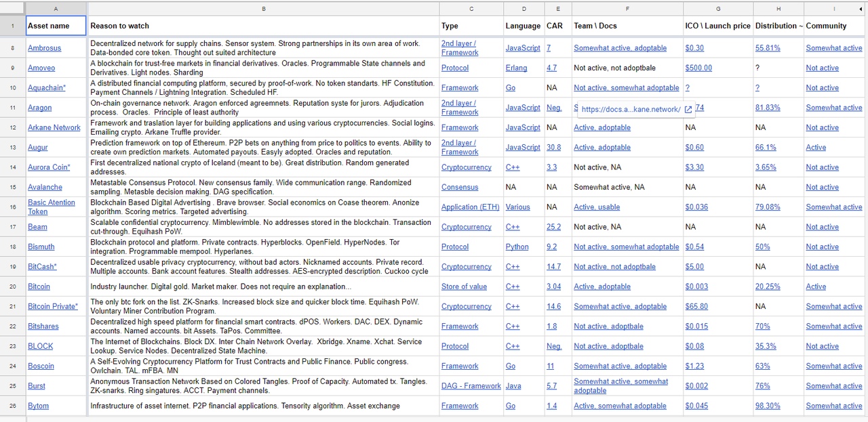Select the 'Prediction framework on top of Ethereum' cell
868x422 pixels.
(263, 147)
